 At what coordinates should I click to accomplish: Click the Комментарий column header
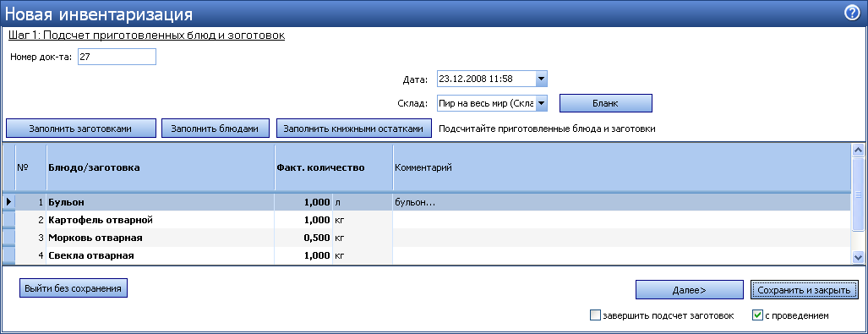click(622, 167)
